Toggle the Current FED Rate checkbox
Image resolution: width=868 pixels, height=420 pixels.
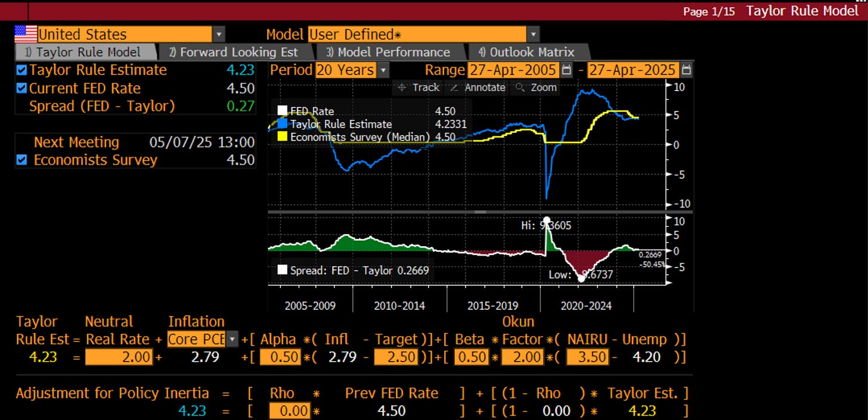coord(21,88)
